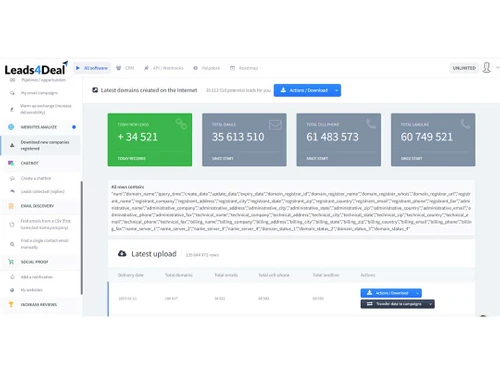The height and width of the screenshot is (375, 500).
Task: Click the 61 483 573 cell phone value
Action: [x=332, y=137]
